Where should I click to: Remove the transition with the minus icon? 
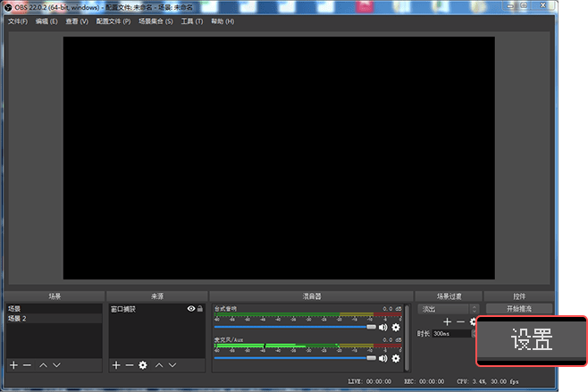click(x=460, y=321)
